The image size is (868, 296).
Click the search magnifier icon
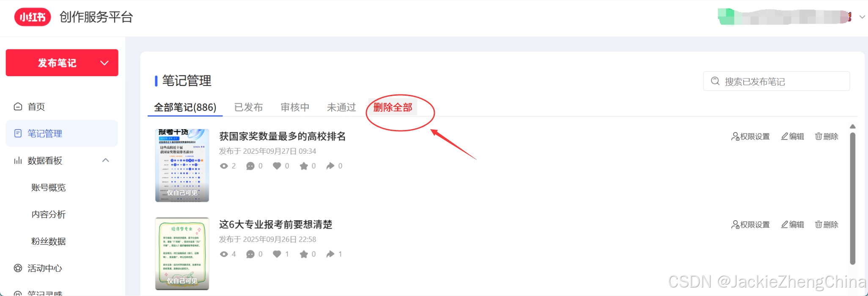tap(715, 81)
